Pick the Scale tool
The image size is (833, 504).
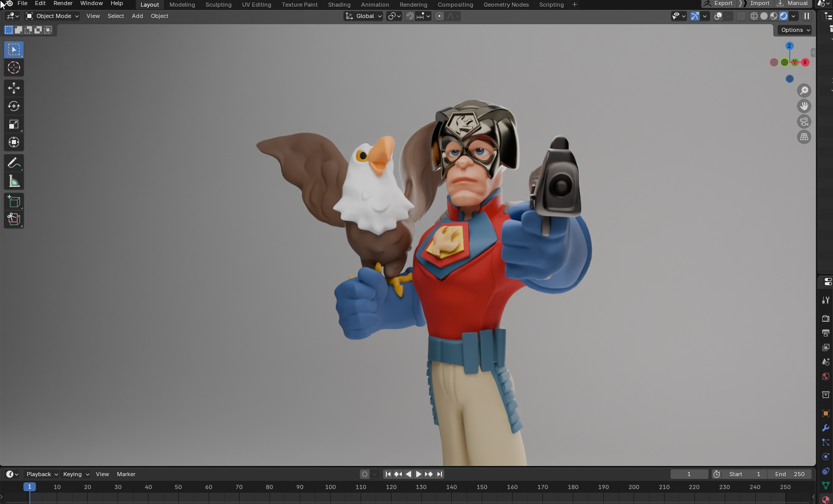pos(14,124)
